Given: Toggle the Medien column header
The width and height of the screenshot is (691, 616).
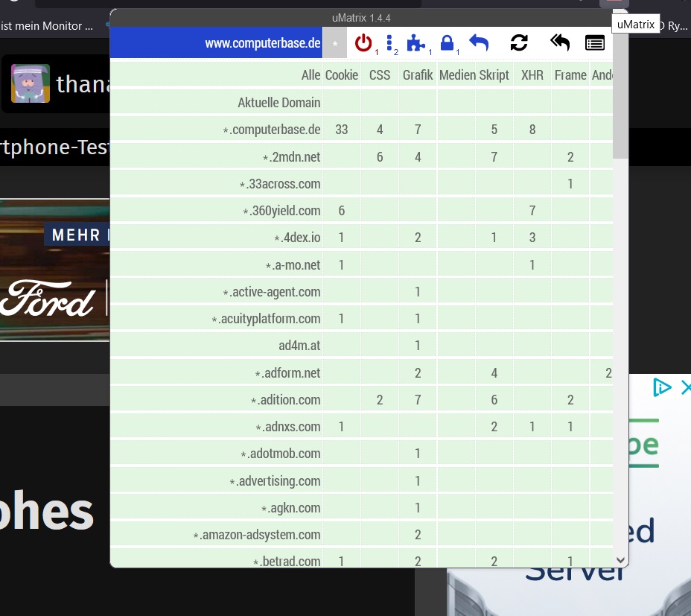Looking at the screenshot, I should [x=456, y=75].
